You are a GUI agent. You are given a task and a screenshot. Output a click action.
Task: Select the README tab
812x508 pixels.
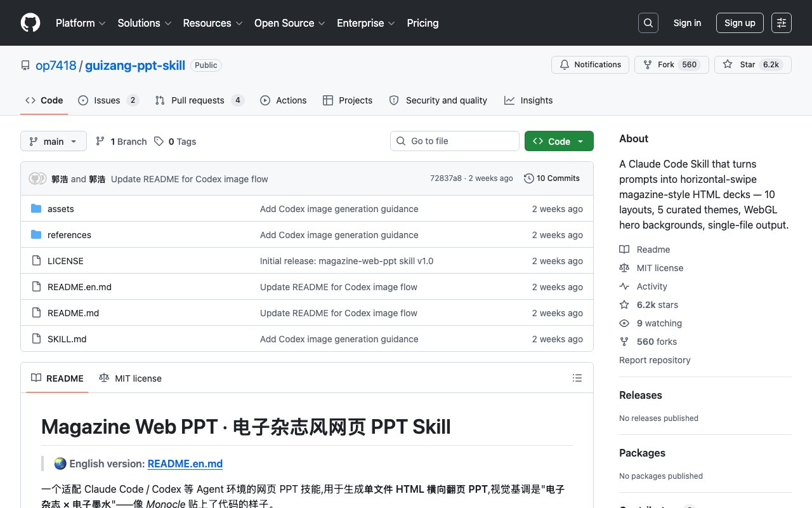[x=57, y=378]
